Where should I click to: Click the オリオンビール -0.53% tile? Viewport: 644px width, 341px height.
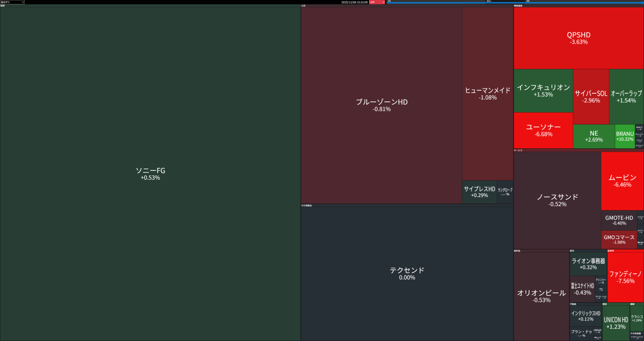(541, 296)
